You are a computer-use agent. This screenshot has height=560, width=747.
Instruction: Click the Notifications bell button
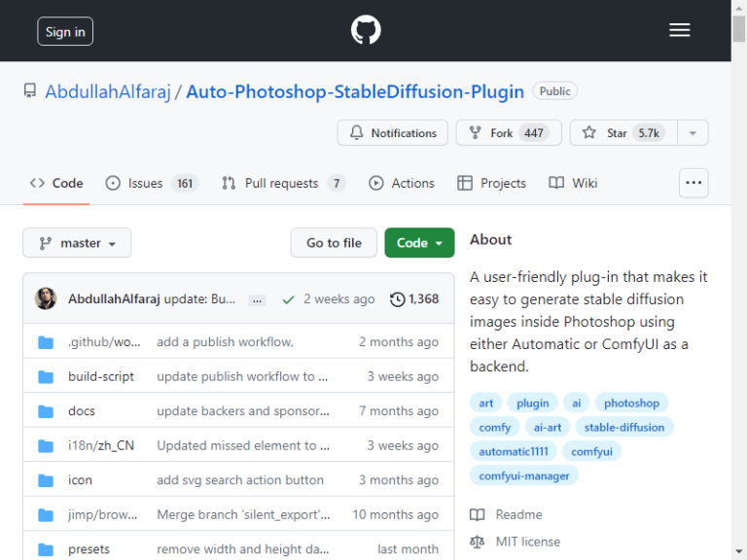coord(393,133)
